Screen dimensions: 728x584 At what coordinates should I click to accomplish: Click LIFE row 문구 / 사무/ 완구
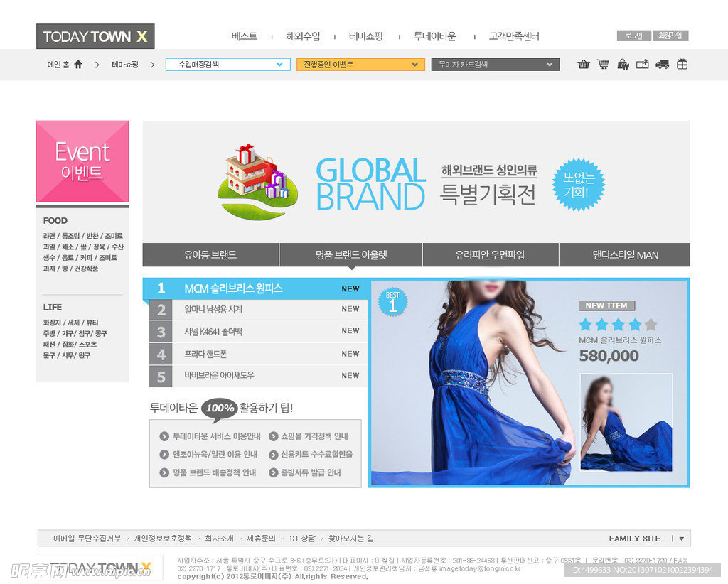tap(66, 355)
